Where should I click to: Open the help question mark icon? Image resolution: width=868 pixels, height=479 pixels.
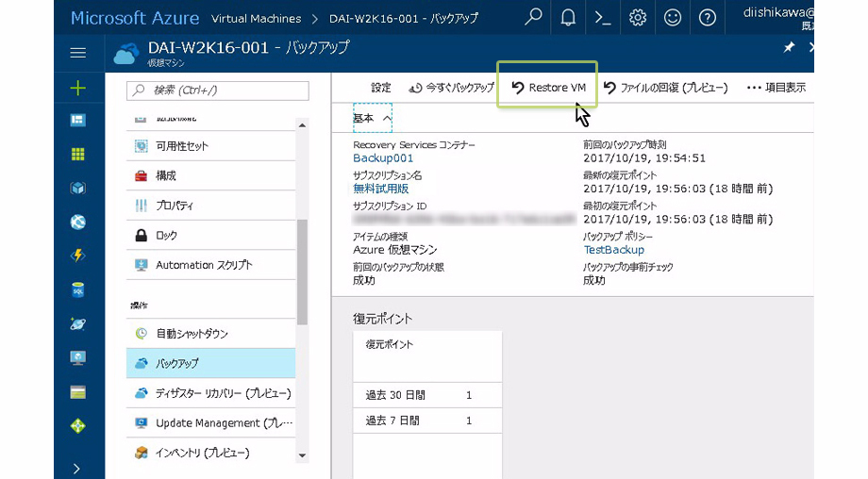tap(707, 18)
